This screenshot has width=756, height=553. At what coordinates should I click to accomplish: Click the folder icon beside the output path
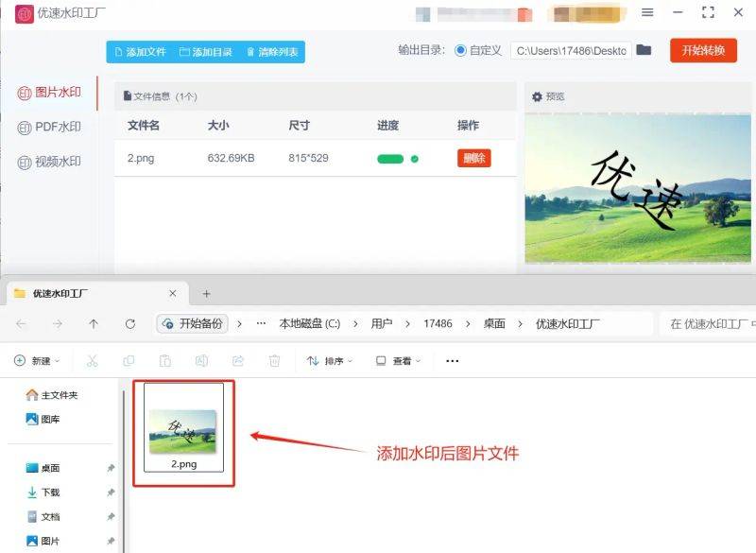click(x=644, y=50)
